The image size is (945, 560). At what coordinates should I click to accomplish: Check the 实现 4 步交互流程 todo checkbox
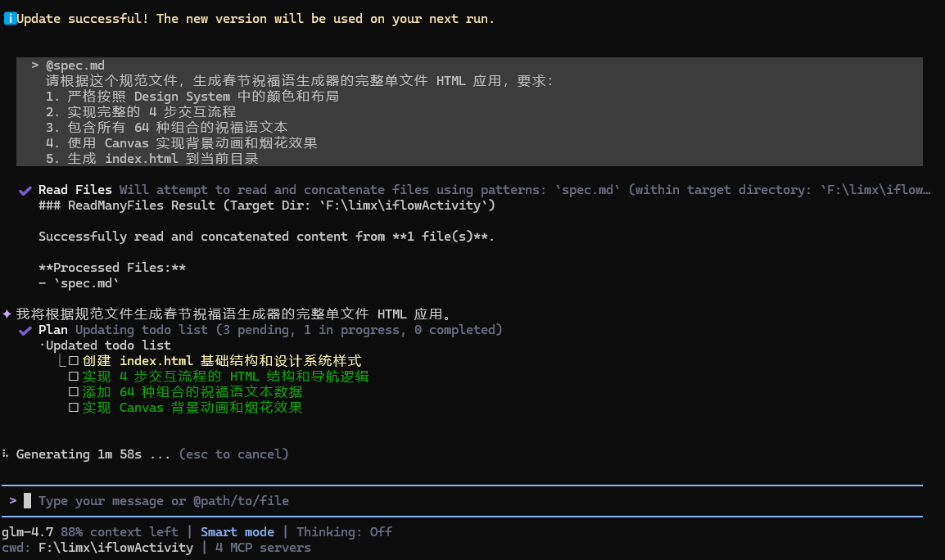tap(74, 377)
